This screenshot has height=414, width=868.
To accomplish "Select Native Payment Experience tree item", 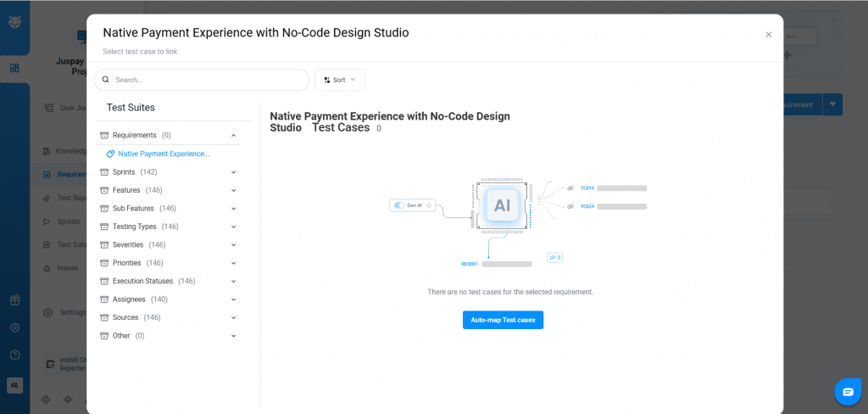I will pyautogui.click(x=164, y=154).
